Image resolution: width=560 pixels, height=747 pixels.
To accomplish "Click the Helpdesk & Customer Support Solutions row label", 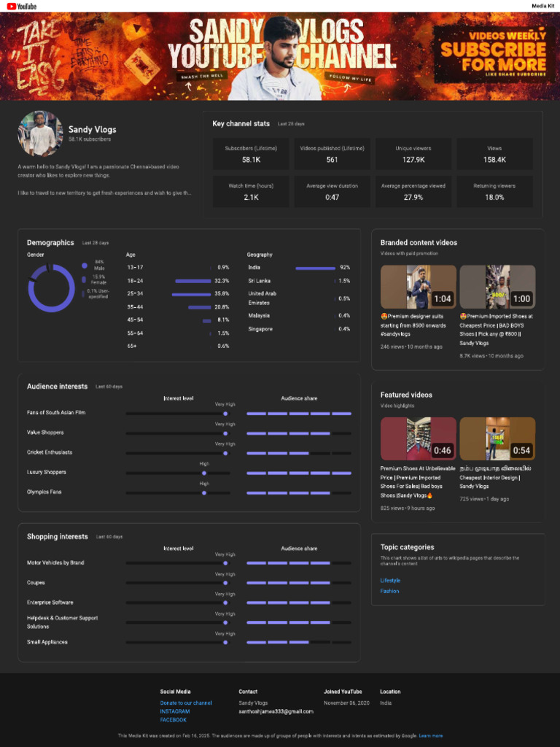I will click(63, 622).
